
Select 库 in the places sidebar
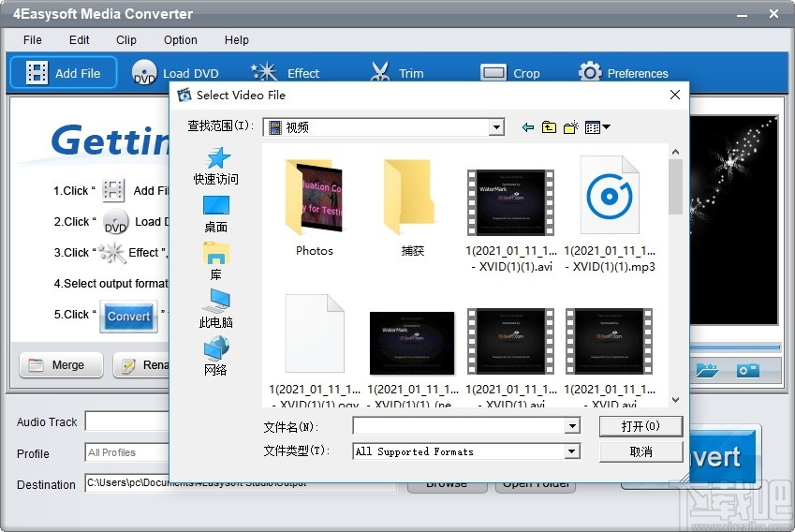216,261
